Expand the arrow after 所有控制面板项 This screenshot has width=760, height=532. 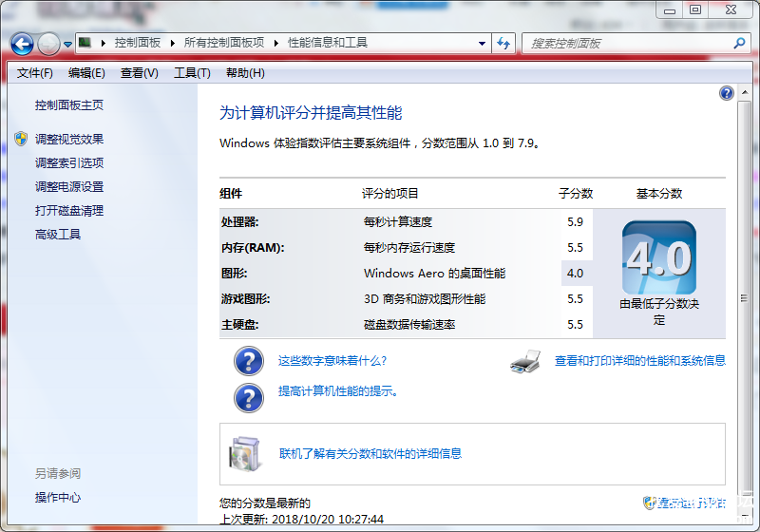pyautogui.click(x=276, y=43)
